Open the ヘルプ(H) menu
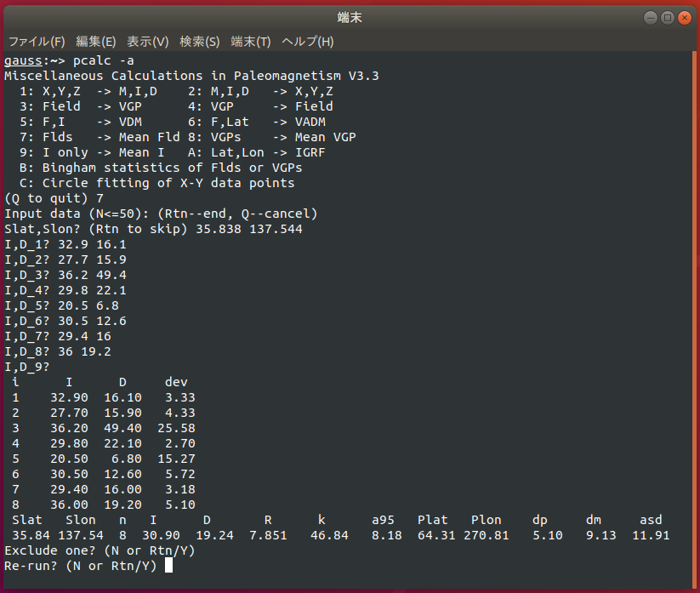The width and height of the screenshot is (700, 593). [308, 42]
